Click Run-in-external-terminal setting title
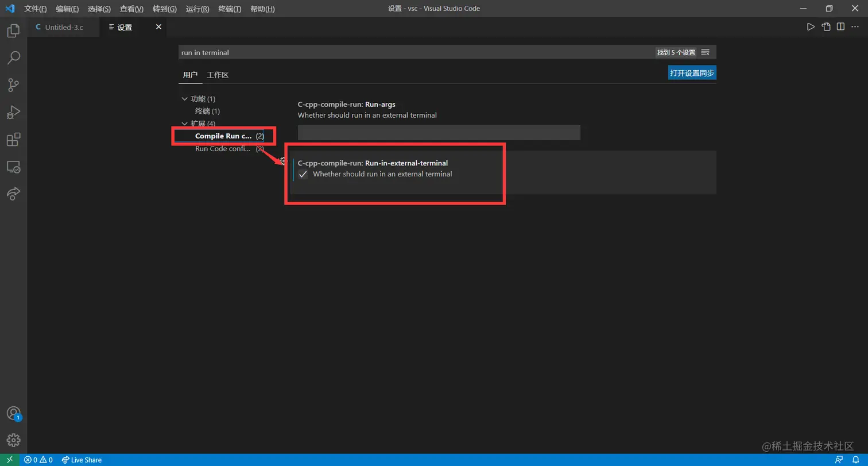 point(373,163)
